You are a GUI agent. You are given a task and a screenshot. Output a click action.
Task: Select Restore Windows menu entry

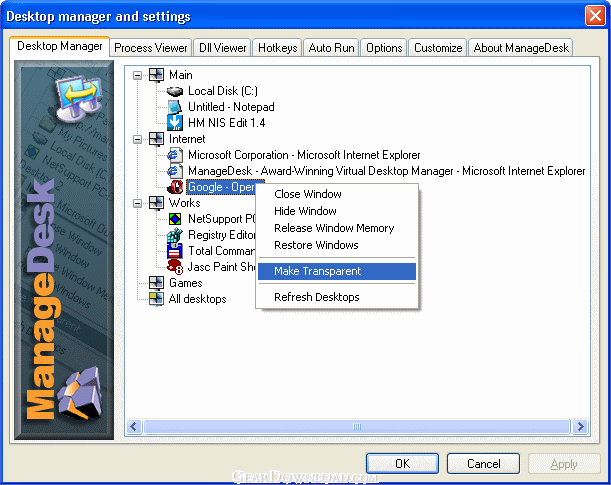click(x=337, y=245)
